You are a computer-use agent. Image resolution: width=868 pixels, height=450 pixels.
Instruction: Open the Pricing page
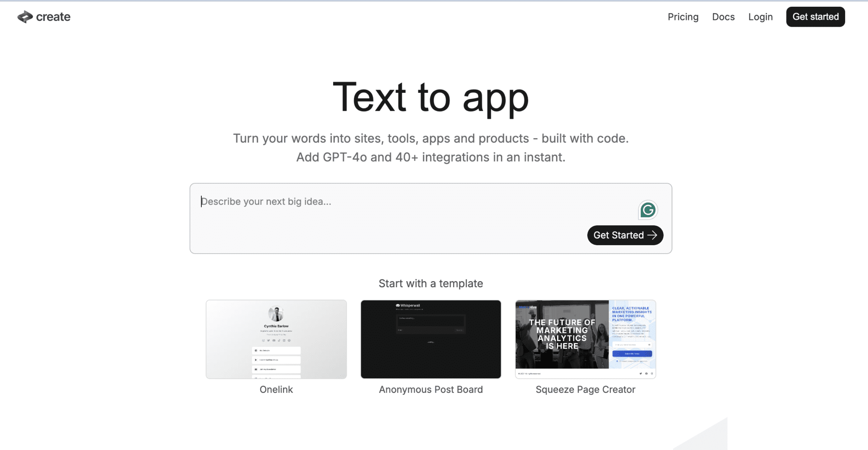point(683,17)
